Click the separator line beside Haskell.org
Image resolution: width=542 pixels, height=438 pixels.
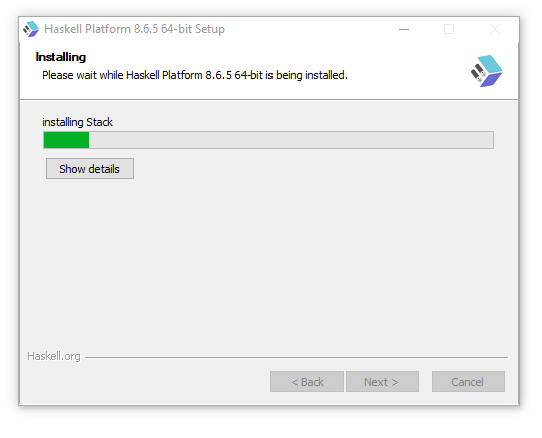point(297,357)
